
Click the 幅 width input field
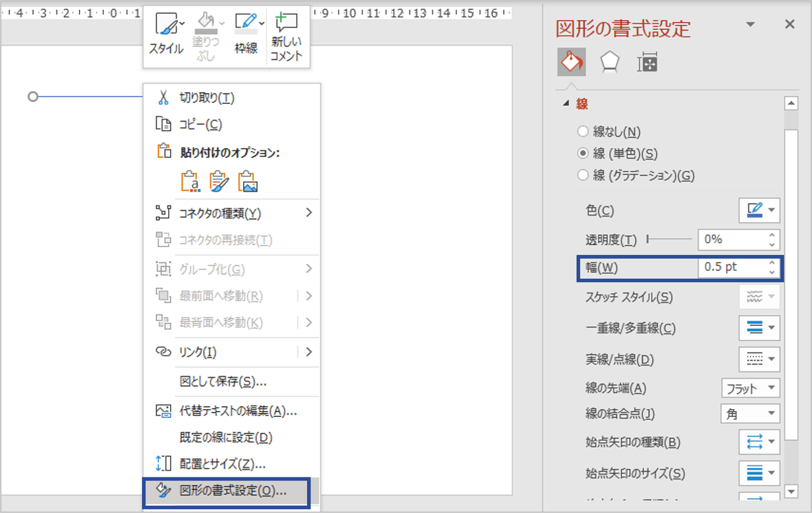[733, 267]
